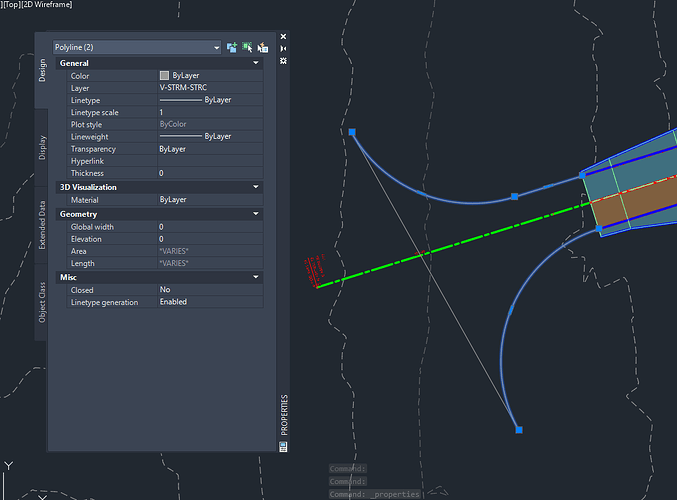This screenshot has width=677, height=500.
Task: Toggle the Closed value No
Action: coord(210,290)
